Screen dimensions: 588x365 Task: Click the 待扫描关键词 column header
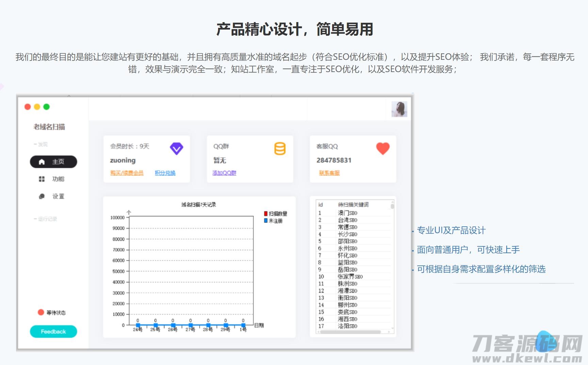pyautogui.click(x=353, y=205)
